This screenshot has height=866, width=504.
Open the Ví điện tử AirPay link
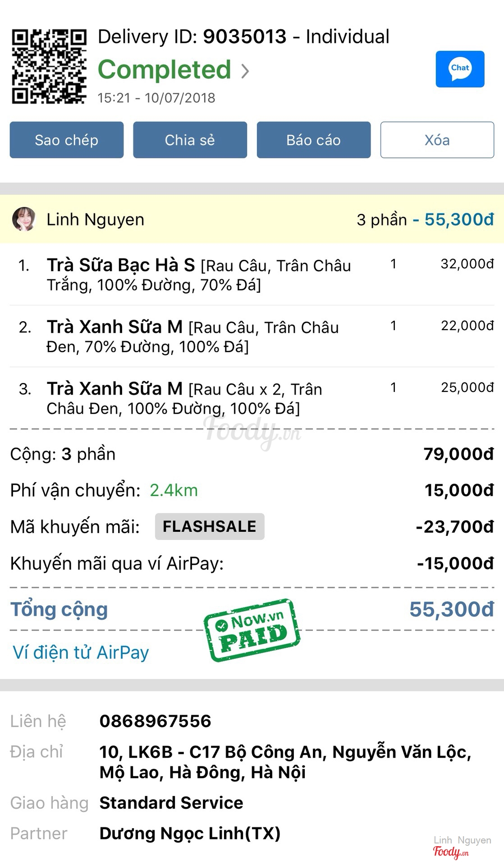click(x=81, y=653)
